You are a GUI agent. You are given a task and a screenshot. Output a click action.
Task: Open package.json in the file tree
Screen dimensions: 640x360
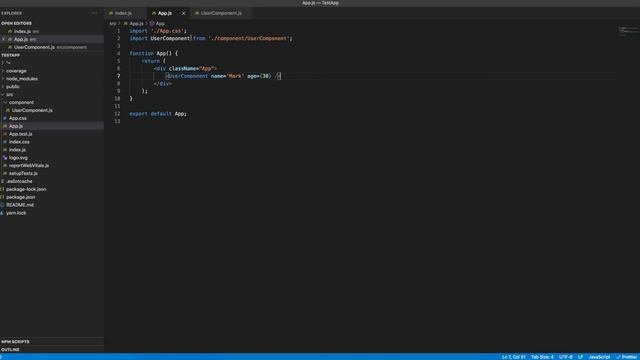[x=20, y=197]
